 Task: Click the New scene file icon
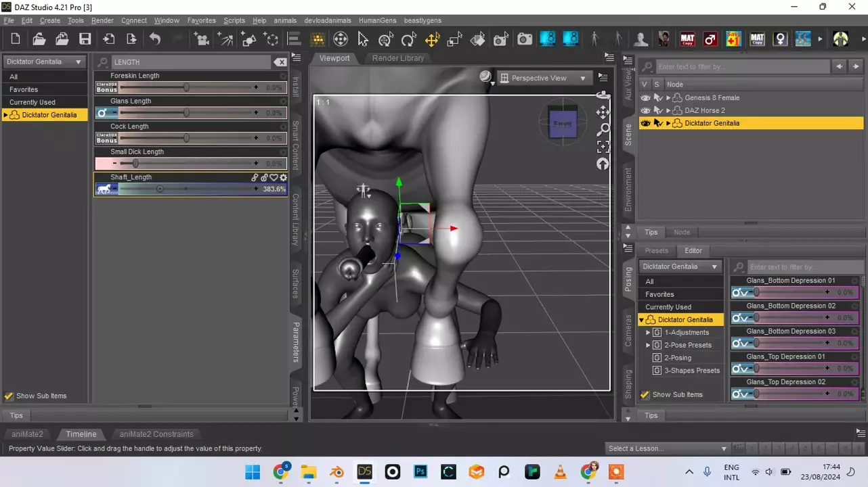coord(16,39)
